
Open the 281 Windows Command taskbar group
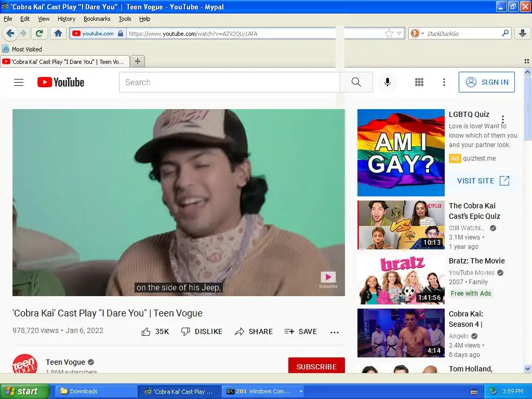[263, 391]
